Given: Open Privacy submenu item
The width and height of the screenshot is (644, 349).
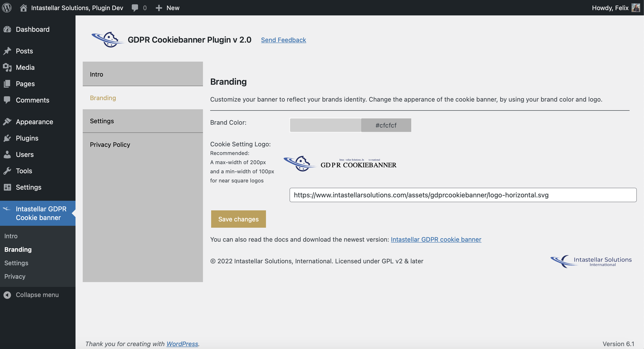Looking at the screenshot, I should coord(15,277).
